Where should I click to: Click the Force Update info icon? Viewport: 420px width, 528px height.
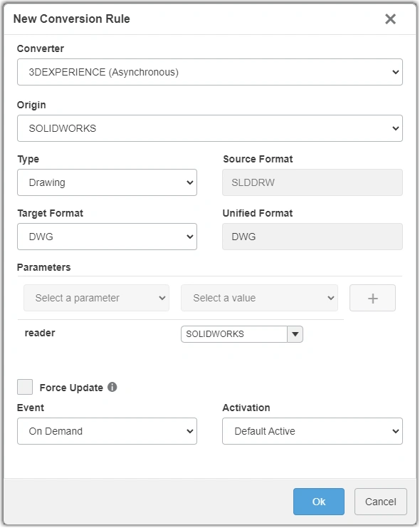[x=112, y=387]
